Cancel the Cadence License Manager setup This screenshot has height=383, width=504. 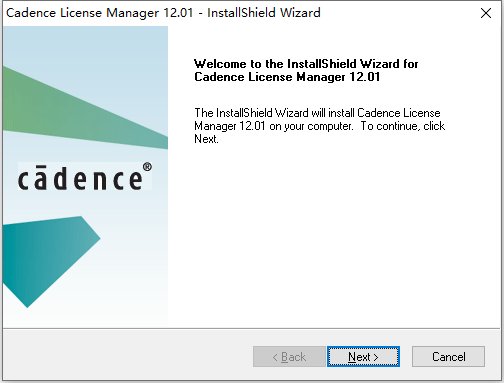click(x=448, y=357)
